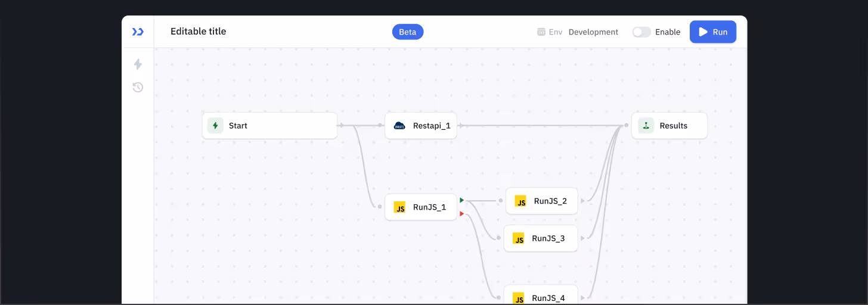Click the Results node output icon

(x=646, y=126)
